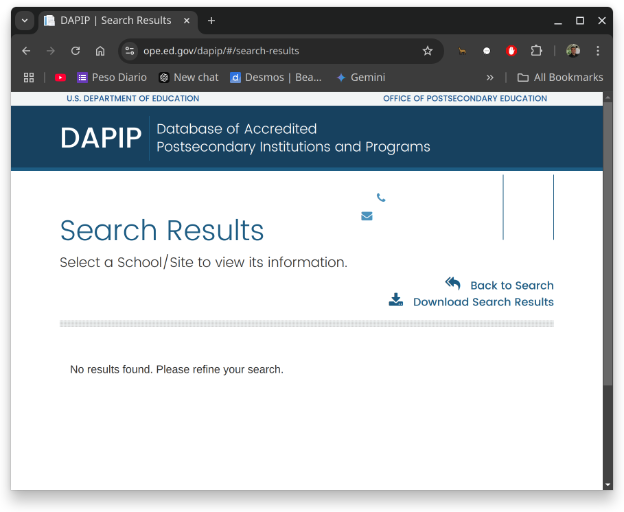
Task: Click Office of Postsecondary Education link
Action: (465, 98)
